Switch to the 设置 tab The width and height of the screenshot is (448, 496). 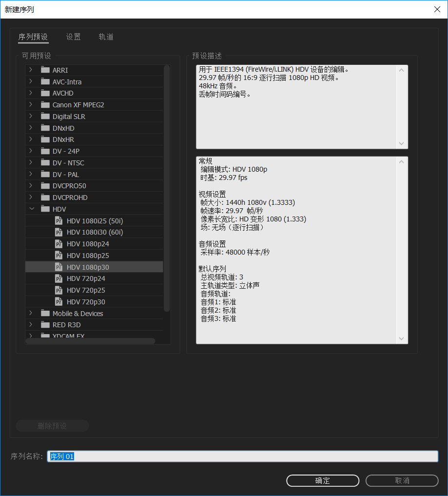pos(74,37)
